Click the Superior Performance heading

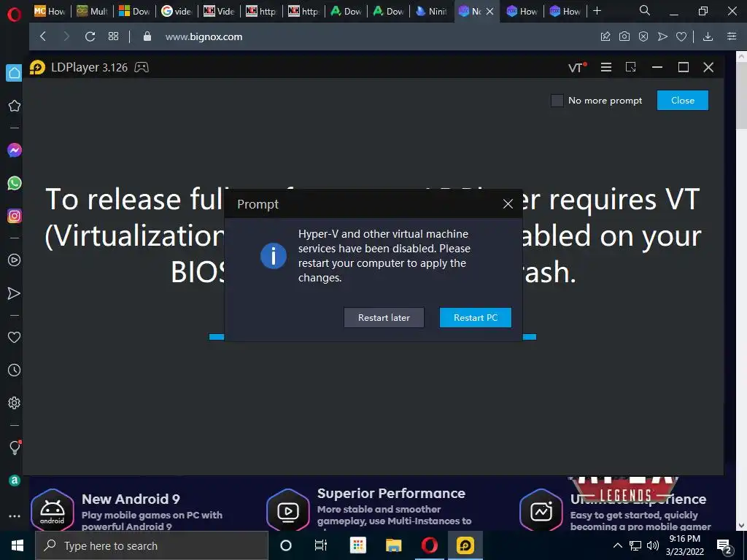click(x=391, y=494)
